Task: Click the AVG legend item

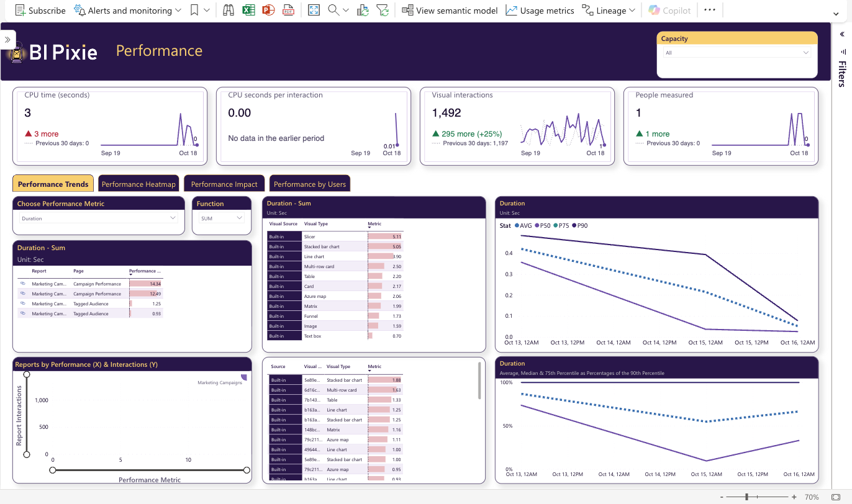Action: (523, 226)
